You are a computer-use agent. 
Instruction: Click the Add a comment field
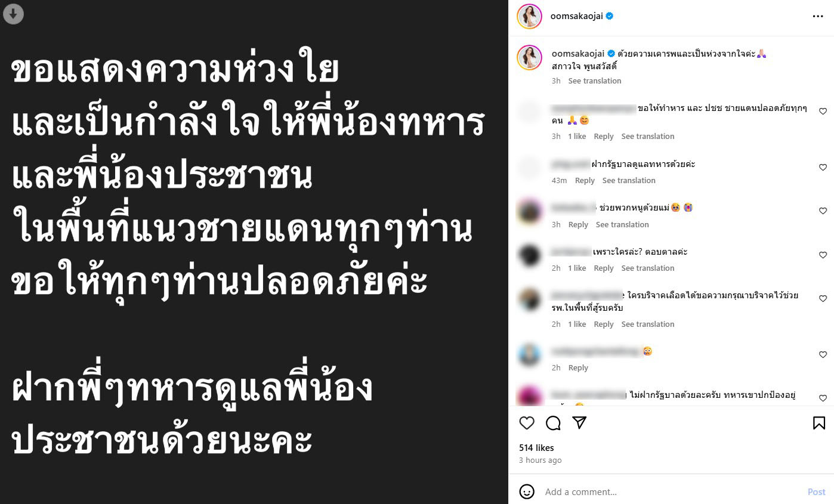pos(672,492)
